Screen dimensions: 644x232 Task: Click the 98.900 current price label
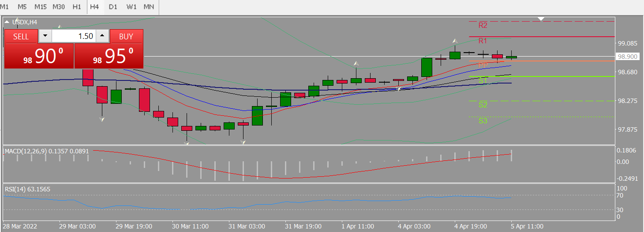(627, 57)
